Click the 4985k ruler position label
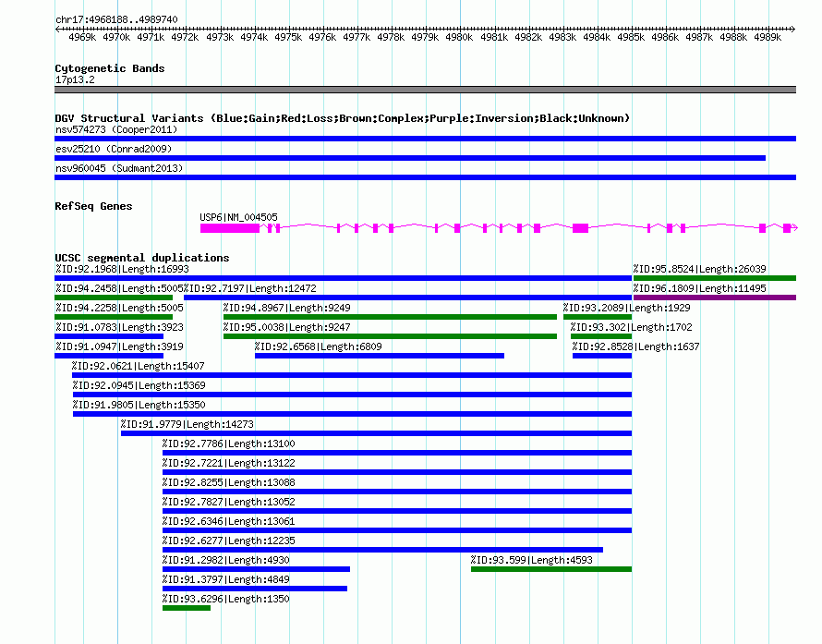Viewport: 822px width, 644px height. click(631, 37)
